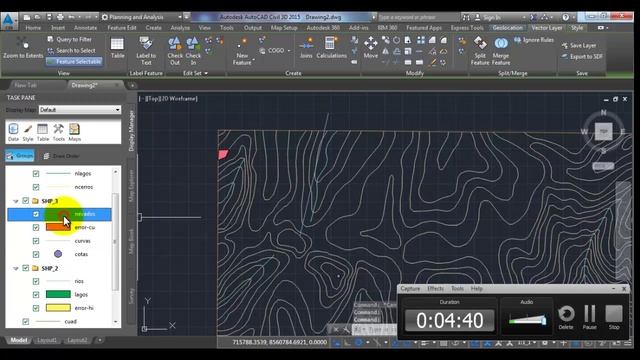Click Check Out feature icon
This screenshot has width=640, height=360.
175,51
